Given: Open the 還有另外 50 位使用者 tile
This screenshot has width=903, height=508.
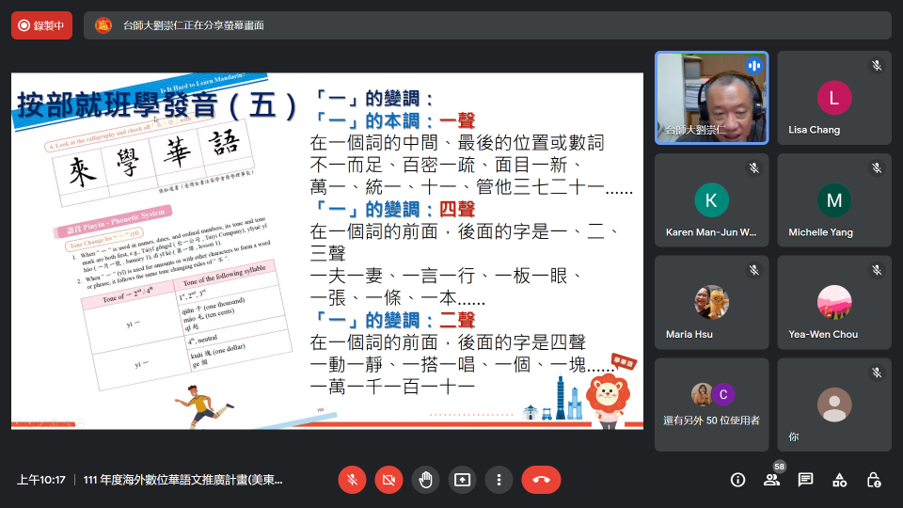Looking at the screenshot, I should (712, 405).
